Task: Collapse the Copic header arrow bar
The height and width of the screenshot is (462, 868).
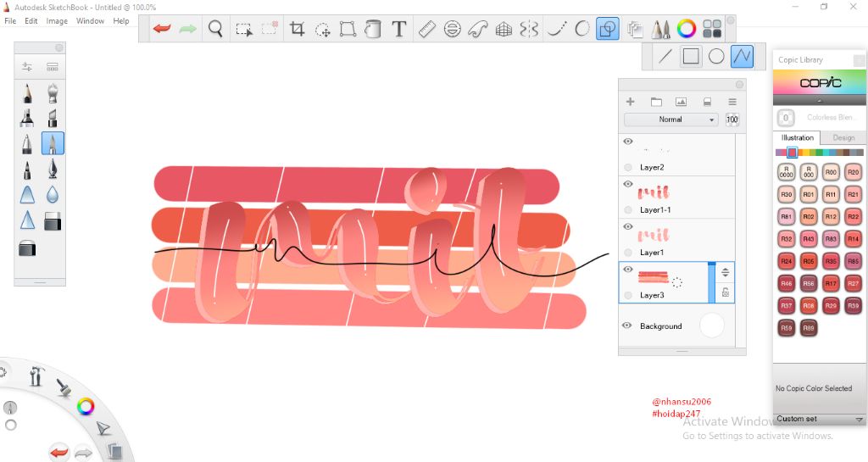Action: click(x=820, y=100)
